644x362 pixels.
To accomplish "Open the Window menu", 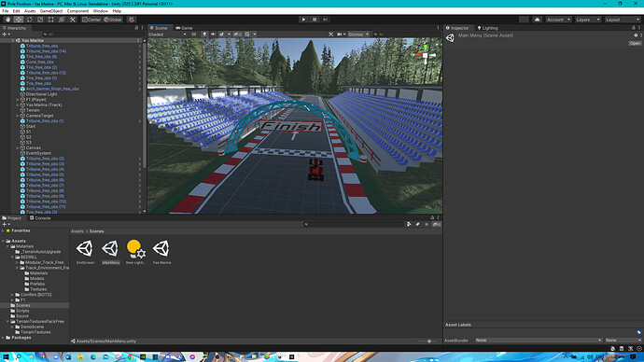I will [x=100, y=11].
